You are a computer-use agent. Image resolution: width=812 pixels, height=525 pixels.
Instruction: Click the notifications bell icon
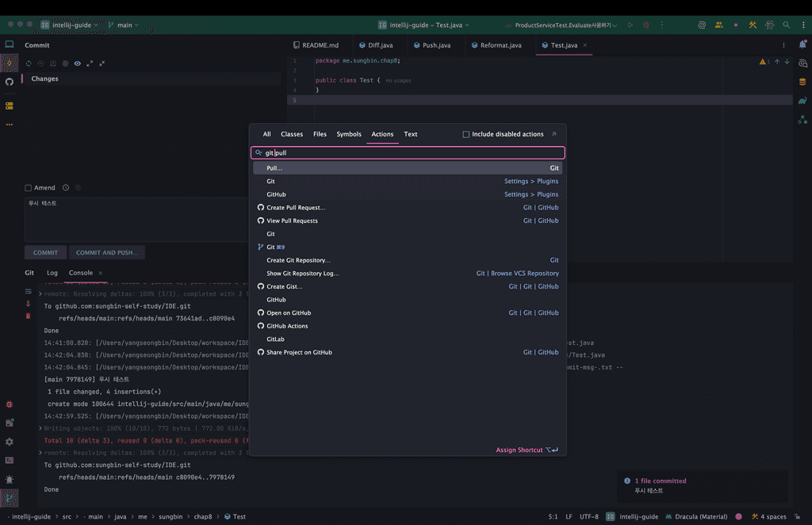pos(802,44)
